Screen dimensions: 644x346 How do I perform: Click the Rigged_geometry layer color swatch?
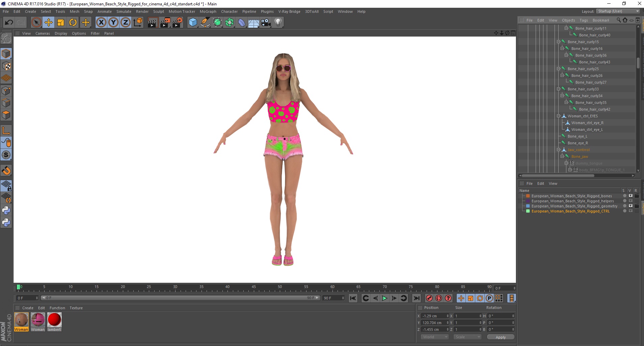coord(528,206)
